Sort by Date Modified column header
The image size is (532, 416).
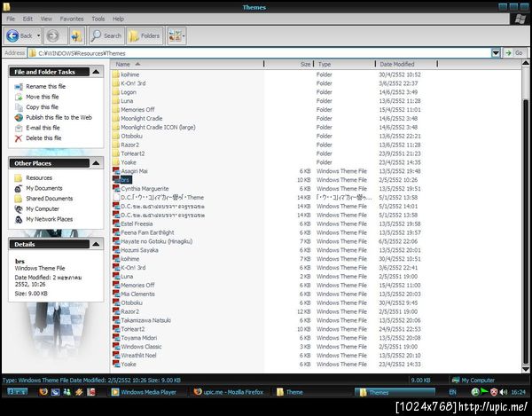point(406,64)
